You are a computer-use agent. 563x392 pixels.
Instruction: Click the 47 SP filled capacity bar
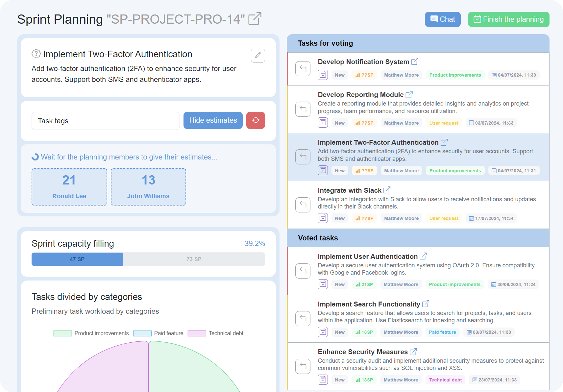pos(77,259)
